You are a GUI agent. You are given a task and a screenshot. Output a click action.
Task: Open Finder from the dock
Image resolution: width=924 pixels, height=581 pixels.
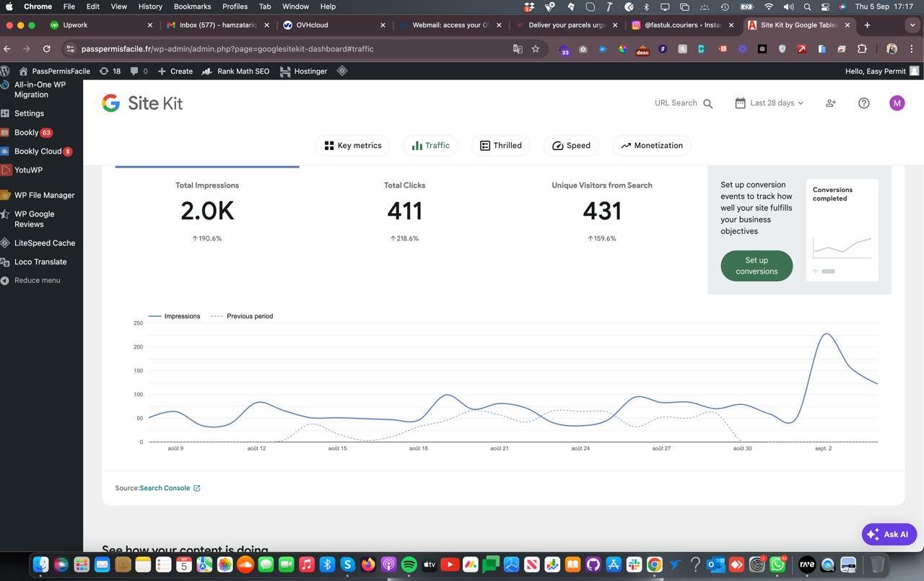point(40,564)
